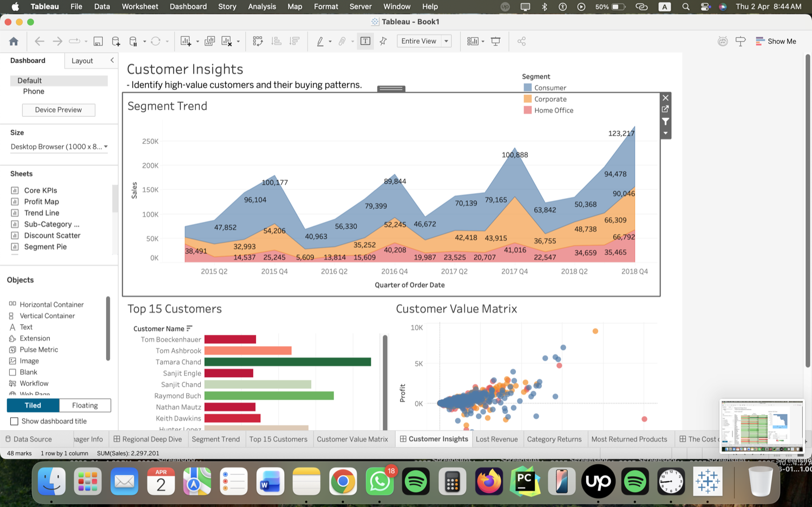Click the Device Preview button
The width and height of the screenshot is (812, 507).
(58, 110)
